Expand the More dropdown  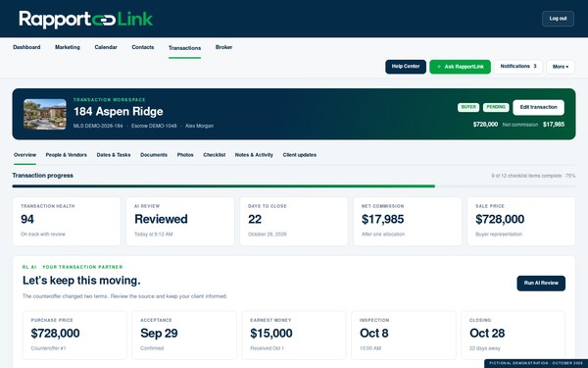pyautogui.click(x=561, y=67)
